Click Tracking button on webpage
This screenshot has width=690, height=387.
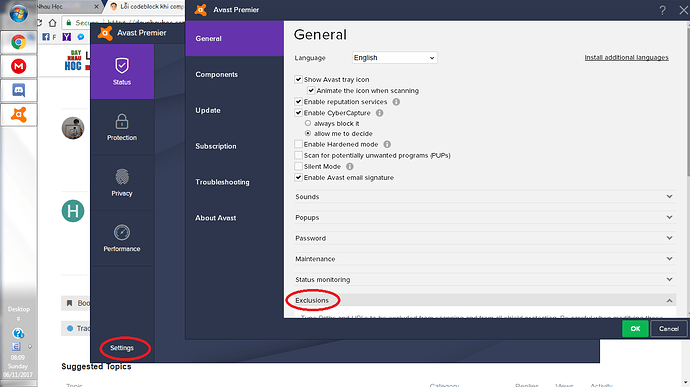76,328
